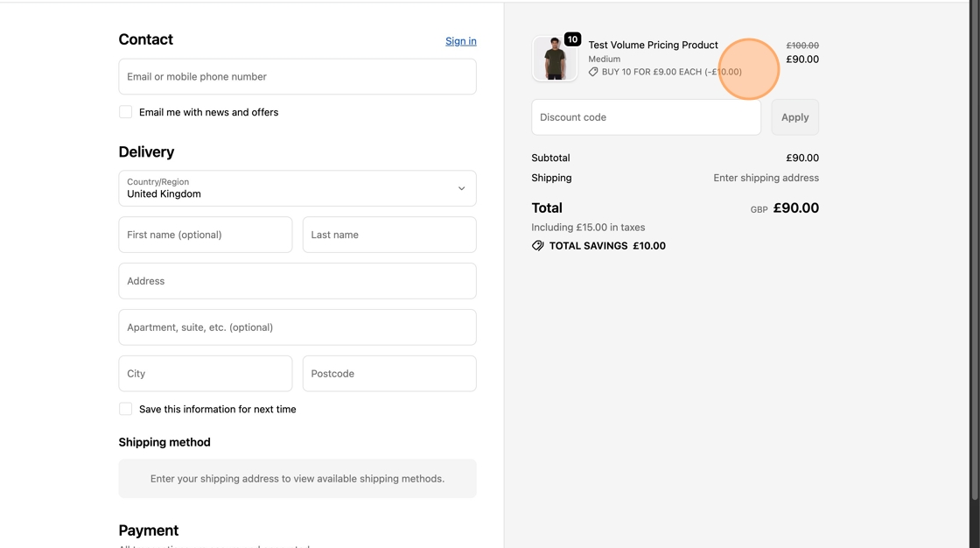
Task: Click the Discount code input field
Action: (646, 117)
